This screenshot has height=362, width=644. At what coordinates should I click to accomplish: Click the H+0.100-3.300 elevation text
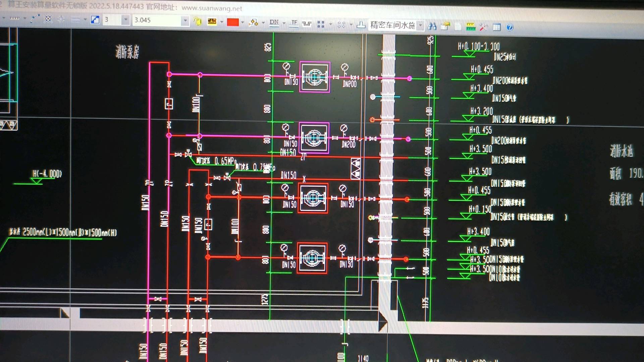click(x=479, y=46)
